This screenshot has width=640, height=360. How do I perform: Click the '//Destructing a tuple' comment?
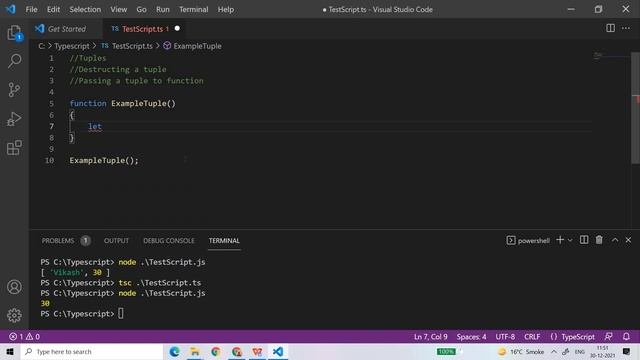[x=118, y=69]
